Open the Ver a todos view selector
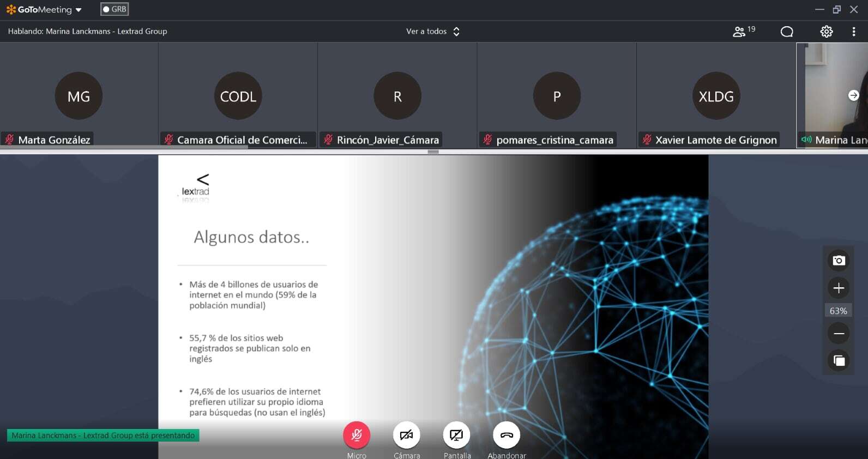This screenshot has height=459, width=868. point(433,32)
